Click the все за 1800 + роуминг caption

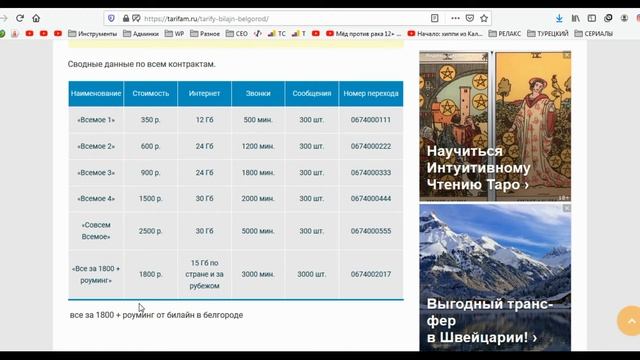point(156,315)
